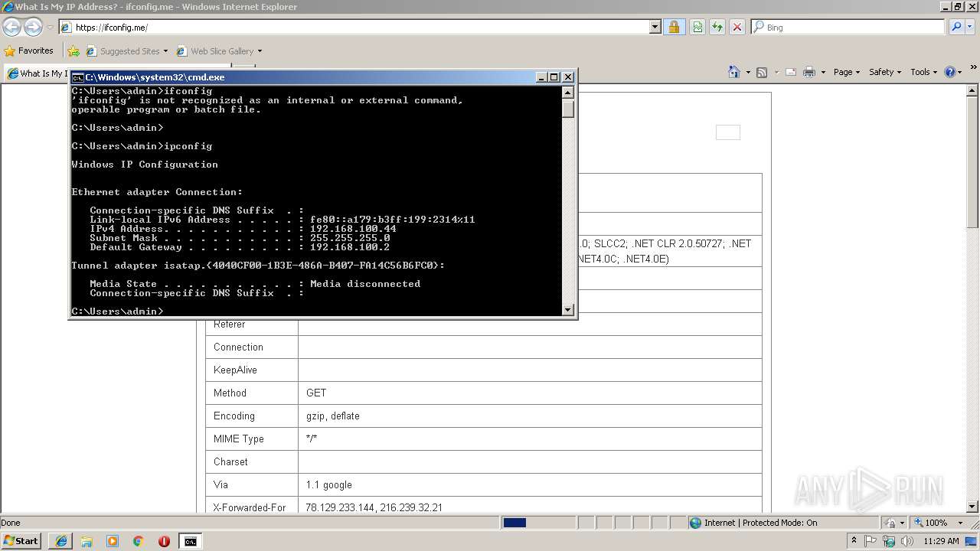This screenshot has width=980, height=551.
Task: Click the red Opera taskbar icon
Action: pyautogui.click(x=164, y=541)
